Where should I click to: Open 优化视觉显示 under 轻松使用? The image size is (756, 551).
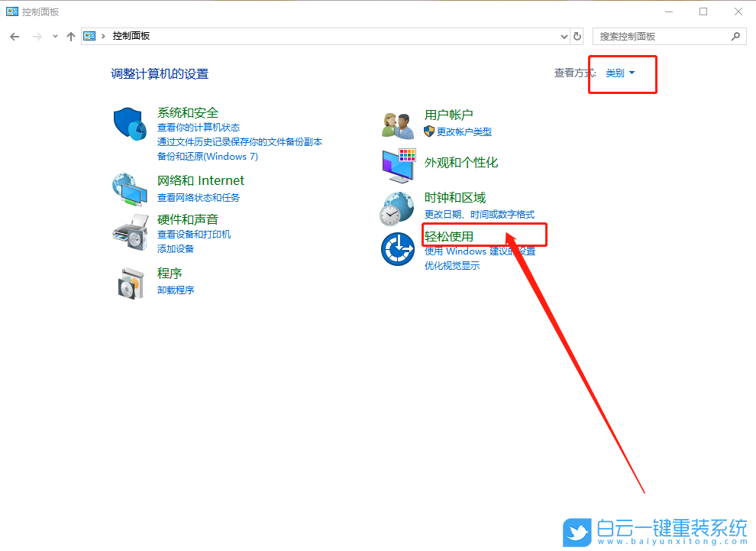pos(451,266)
